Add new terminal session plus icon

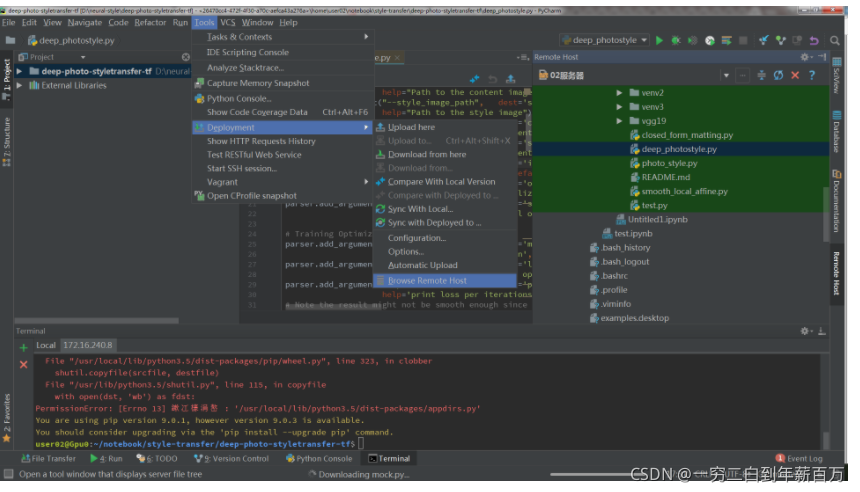24,348
